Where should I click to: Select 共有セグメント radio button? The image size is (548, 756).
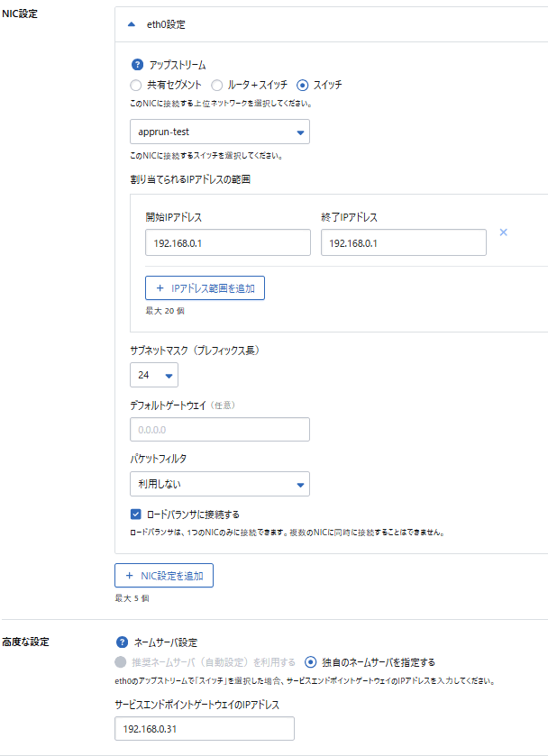[136, 86]
